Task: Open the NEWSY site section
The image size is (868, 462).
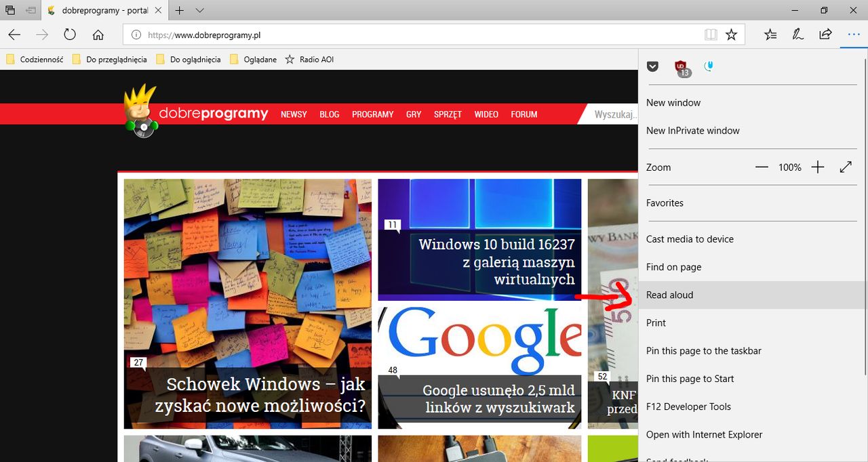Action: (x=294, y=114)
